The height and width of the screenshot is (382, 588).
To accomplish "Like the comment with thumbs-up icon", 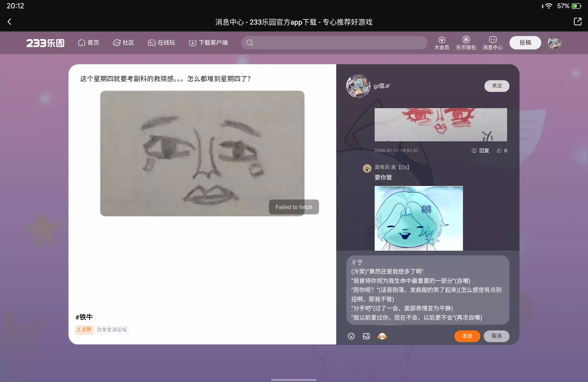I will [x=499, y=151].
